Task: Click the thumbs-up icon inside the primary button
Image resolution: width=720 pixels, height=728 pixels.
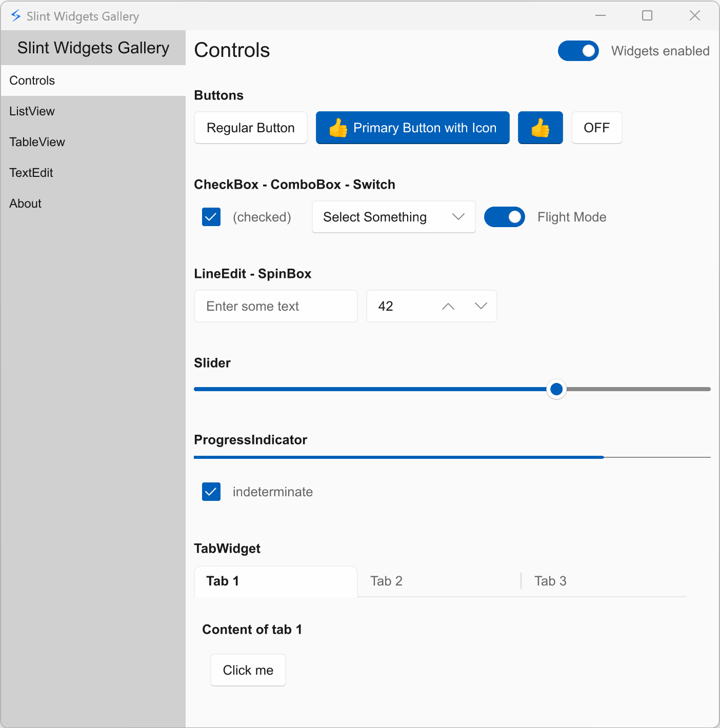Action: (339, 128)
